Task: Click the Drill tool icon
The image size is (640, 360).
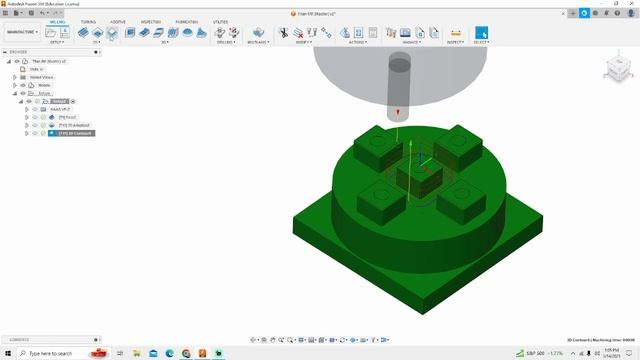Action: click(x=220, y=32)
